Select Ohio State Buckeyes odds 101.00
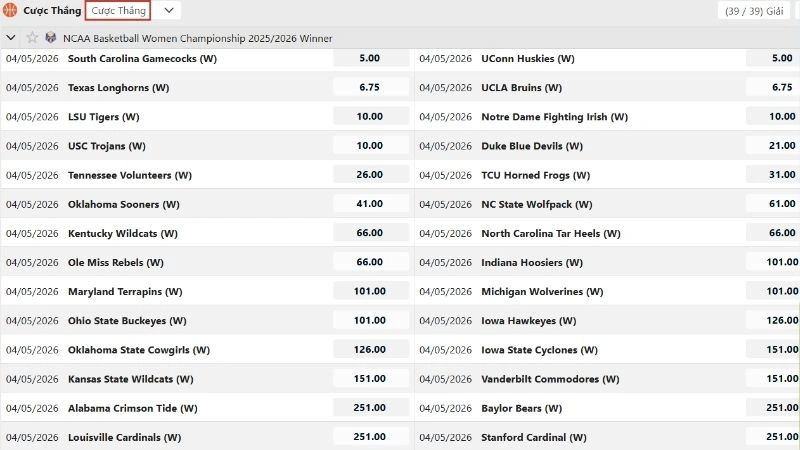800x450 pixels. pyautogui.click(x=371, y=320)
